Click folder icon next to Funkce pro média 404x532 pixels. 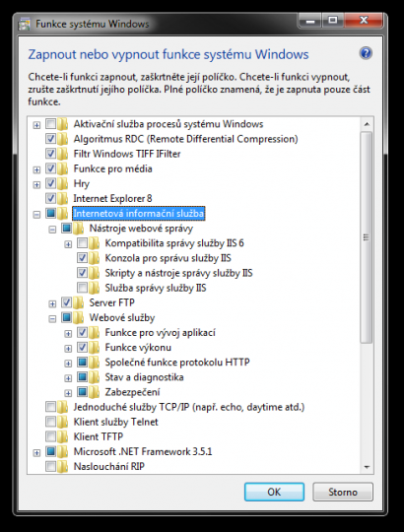[62, 168]
